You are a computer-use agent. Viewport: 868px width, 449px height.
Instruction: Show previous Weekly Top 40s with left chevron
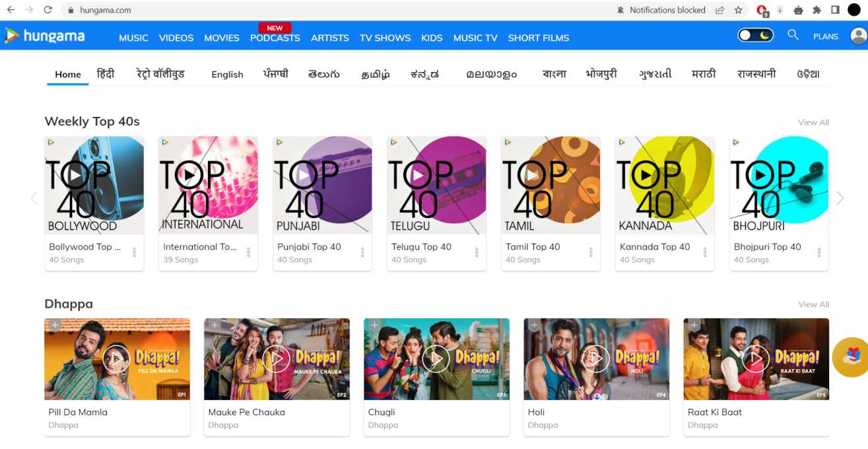click(34, 198)
